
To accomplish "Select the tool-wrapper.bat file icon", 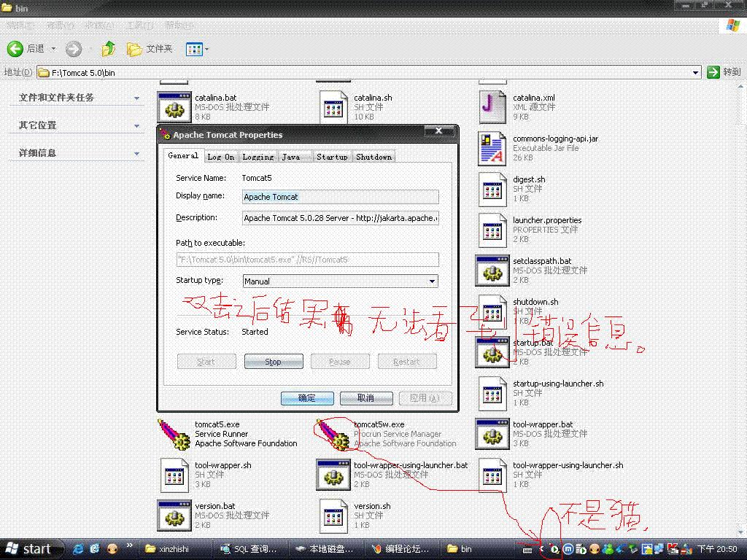I will pos(492,434).
